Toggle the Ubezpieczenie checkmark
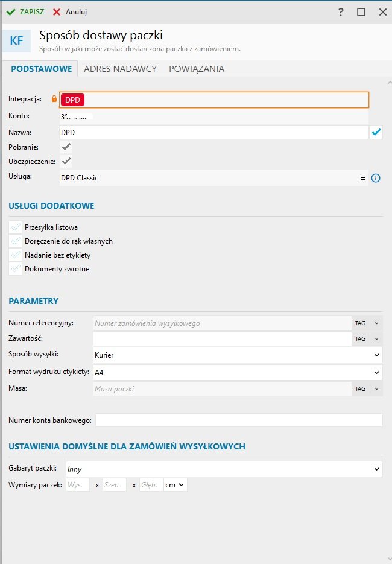Screen dimensions: 392x564 pyautogui.click(x=66, y=161)
